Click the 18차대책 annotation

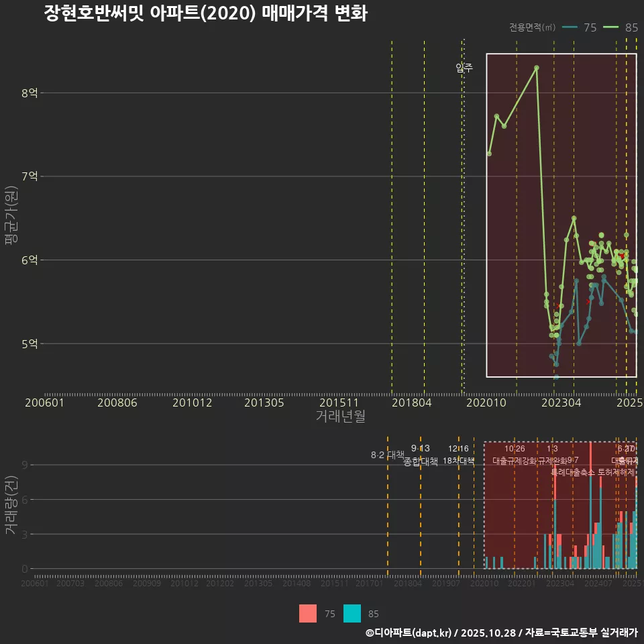coord(460,462)
